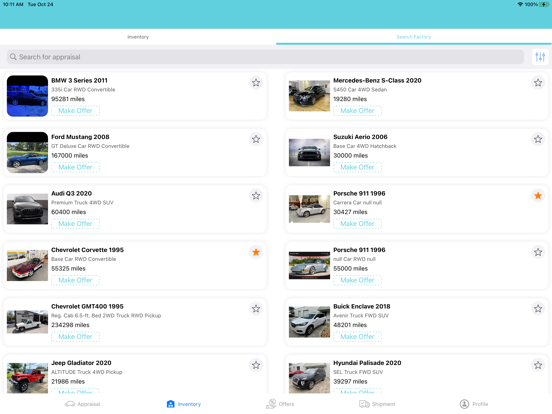Image resolution: width=552 pixels, height=414 pixels.
Task: Click '234298 miles' text
Action: point(70,325)
